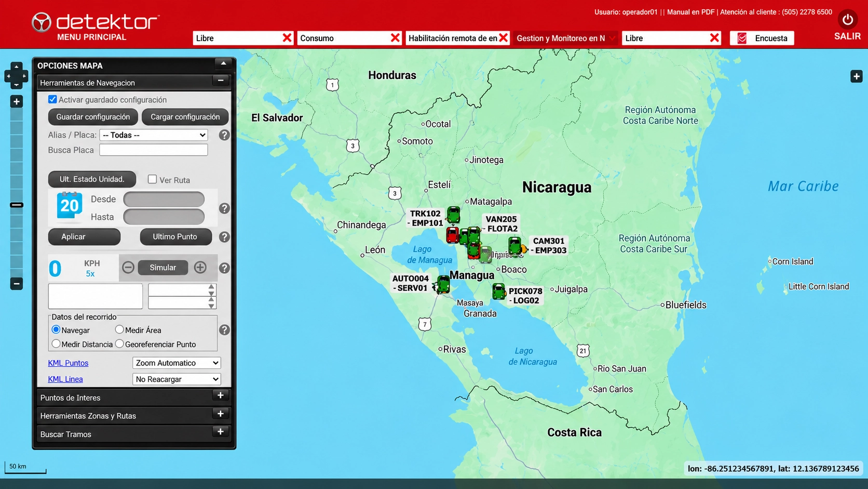Click the map zoom in plus button
Image resolution: width=868 pixels, height=489 pixels.
pyautogui.click(x=17, y=102)
